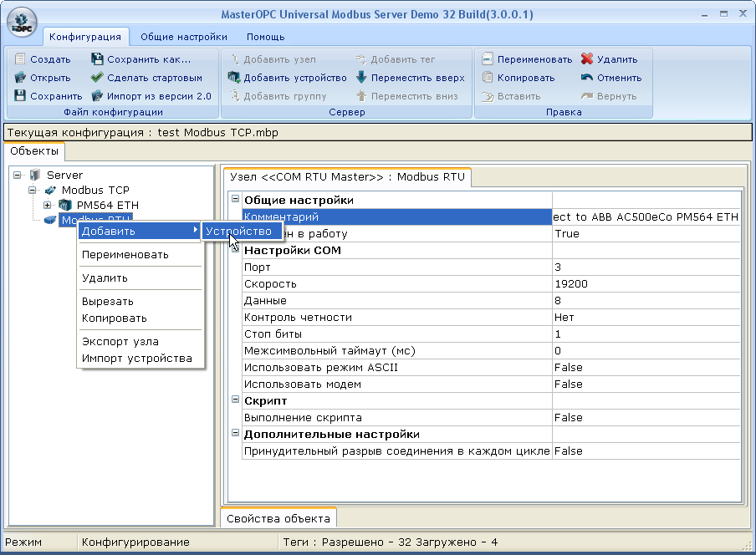
Task: Click Добавить устройство in the ribbon
Action: click(287, 78)
